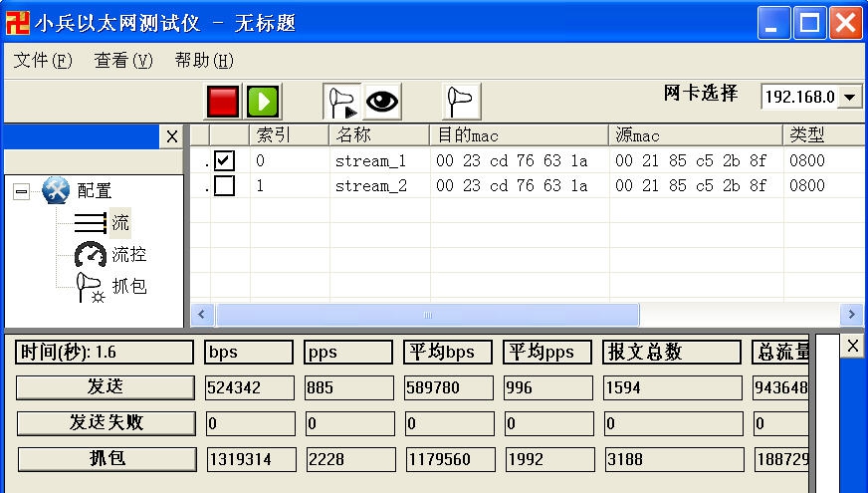Click the 报文总数 header label
This screenshot has height=493, width=868.
point(672,353)
